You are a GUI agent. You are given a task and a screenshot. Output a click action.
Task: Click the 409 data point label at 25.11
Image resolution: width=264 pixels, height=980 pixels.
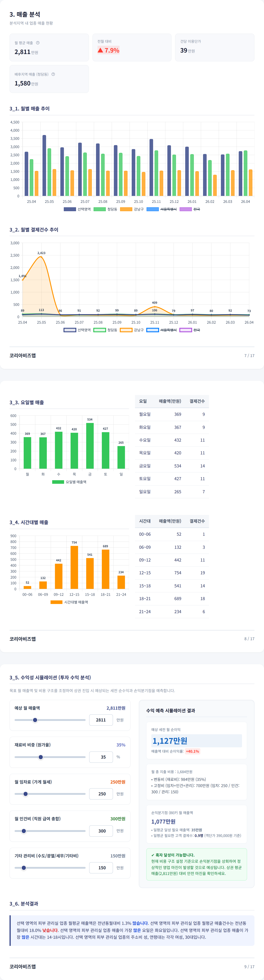[x=154, y=303]
